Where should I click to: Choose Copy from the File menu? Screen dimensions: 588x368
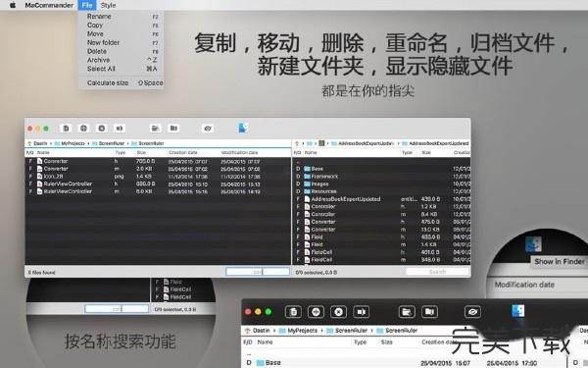[x=122, y=26]
